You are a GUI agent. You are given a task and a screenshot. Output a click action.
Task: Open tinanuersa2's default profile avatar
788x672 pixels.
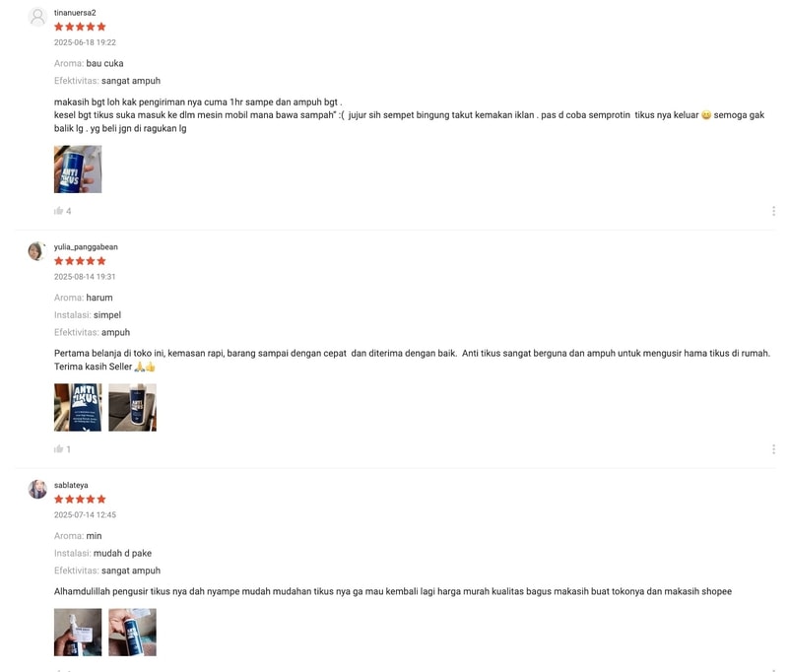[x=37, y=17]
